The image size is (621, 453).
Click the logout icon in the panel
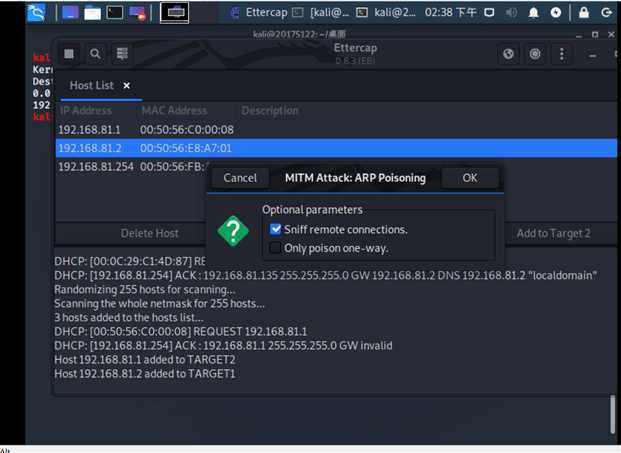[x=606, y=13]
